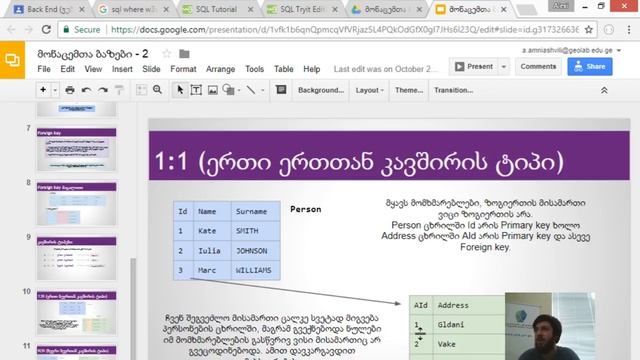Click the Paint format icon

click(x=119, y=90)
